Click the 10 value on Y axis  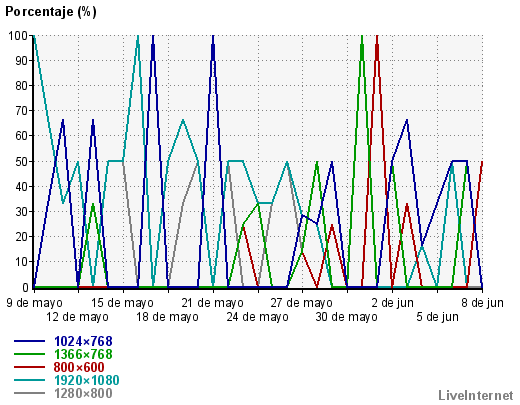coord(22,262)
